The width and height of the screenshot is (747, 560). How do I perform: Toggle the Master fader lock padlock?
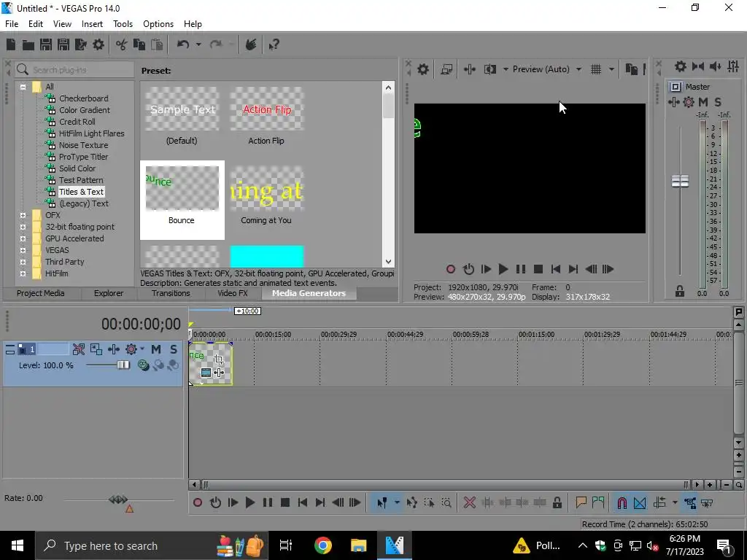[680, 292]
